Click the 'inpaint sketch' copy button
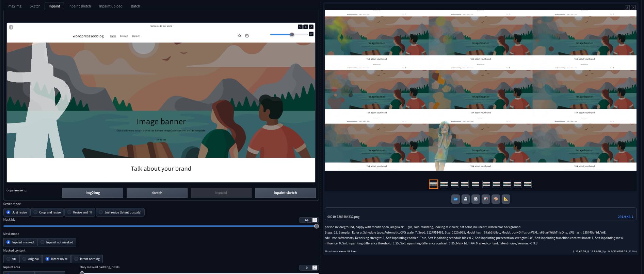The image size is (644, 274). coord(285,193)
